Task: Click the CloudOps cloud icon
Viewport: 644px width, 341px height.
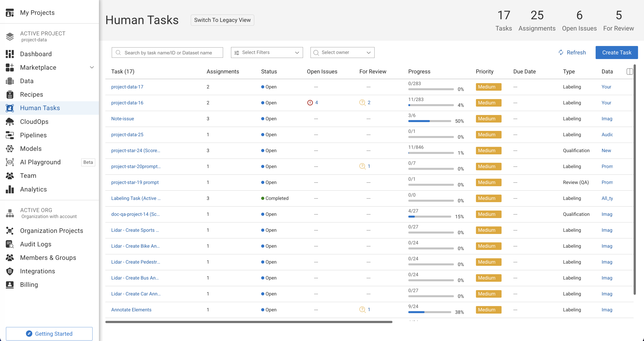Action: point(10,122)
